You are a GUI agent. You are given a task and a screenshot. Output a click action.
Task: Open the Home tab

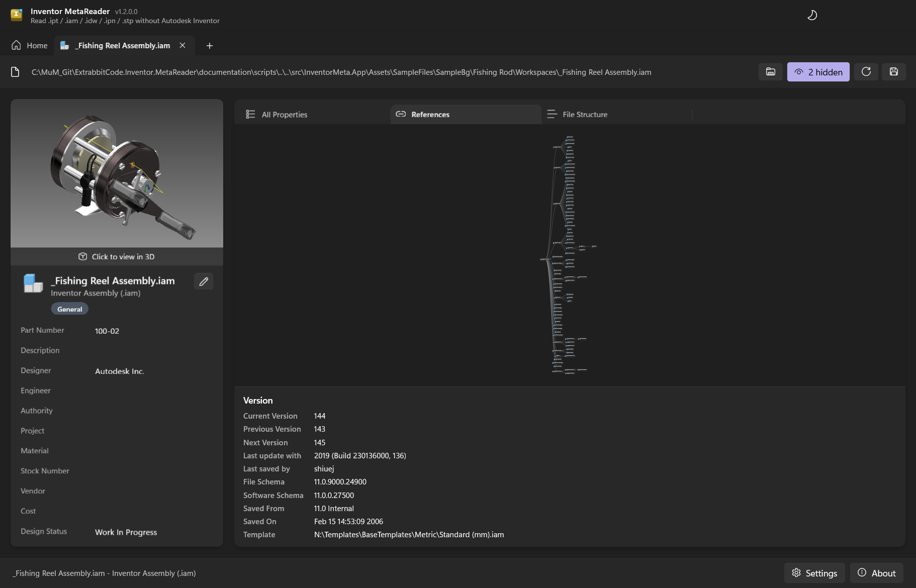pos(30,46)
